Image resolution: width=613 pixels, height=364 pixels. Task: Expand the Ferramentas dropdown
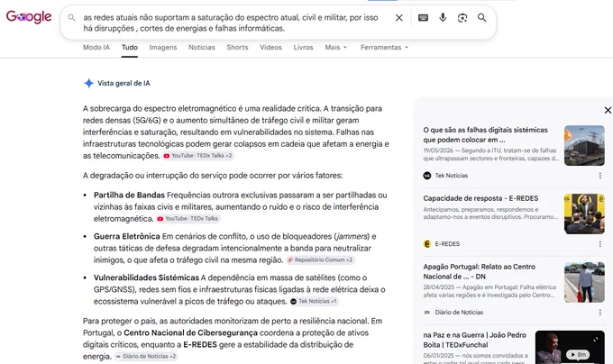[x=384, y=47]
